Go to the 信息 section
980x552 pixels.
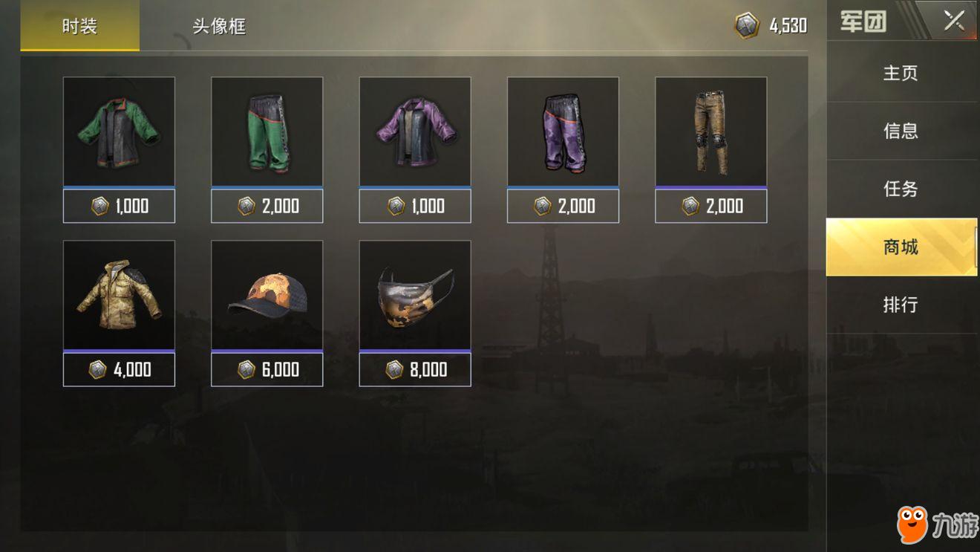point(901,131)
